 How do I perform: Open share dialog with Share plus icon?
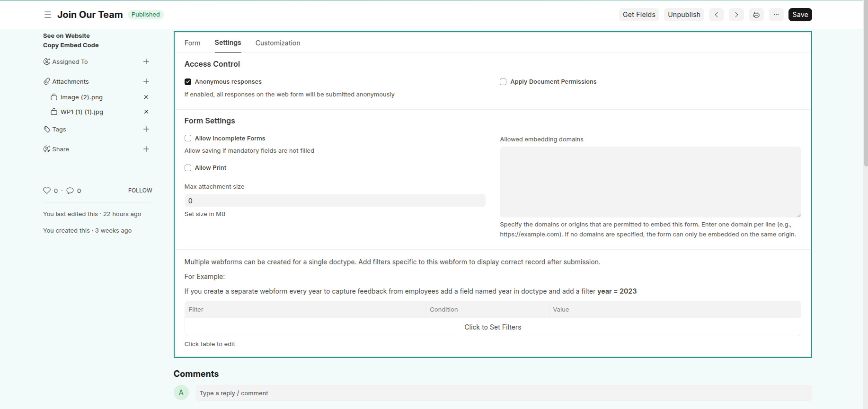(146, 149)
